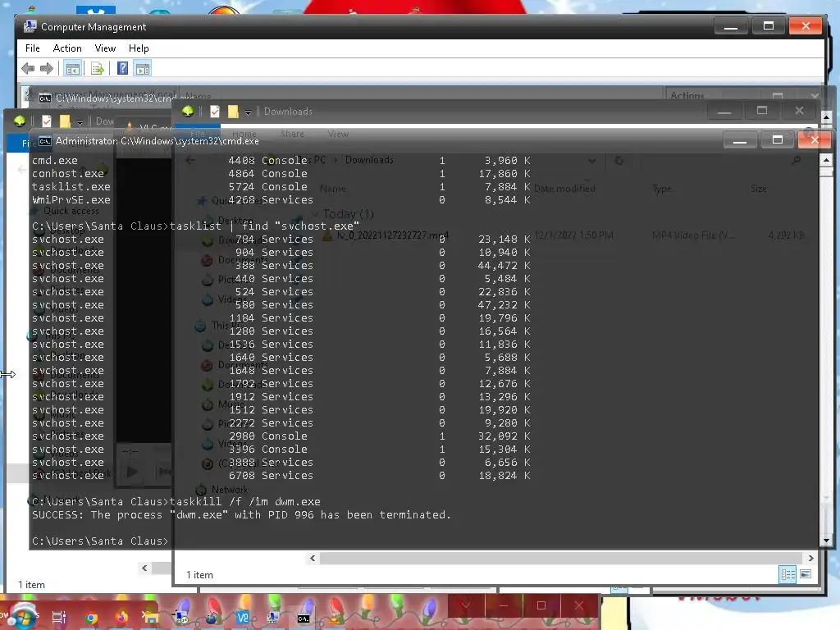This screenshot has width=840, height=630.
Task: Click Explorer horizontal scrollbar track
Action: pos(561,558)
